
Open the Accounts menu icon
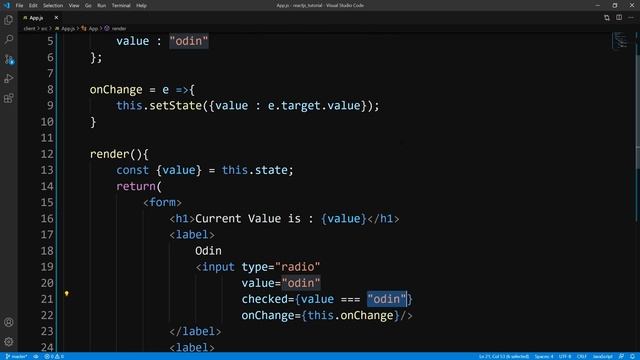pos(9,322)
